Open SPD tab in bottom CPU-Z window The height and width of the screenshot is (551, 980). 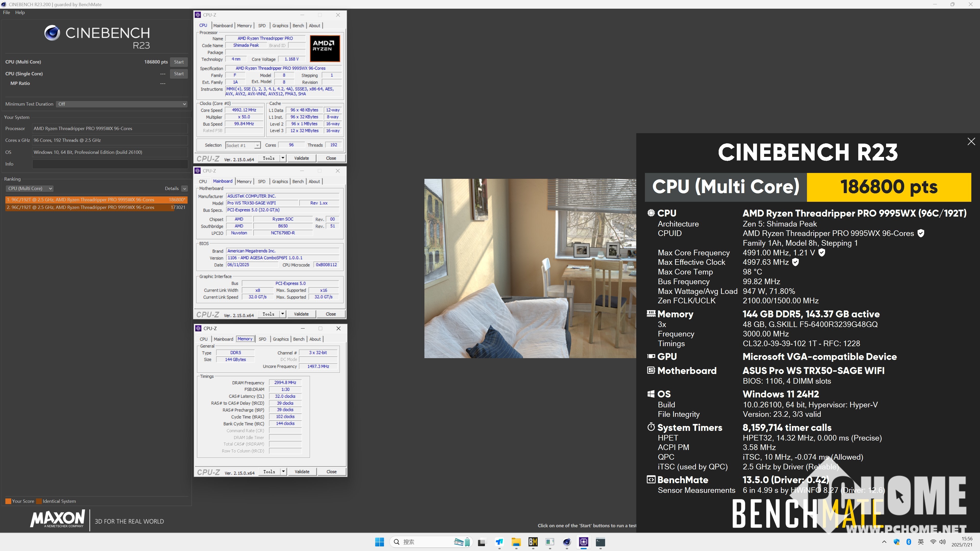[263, 339]
